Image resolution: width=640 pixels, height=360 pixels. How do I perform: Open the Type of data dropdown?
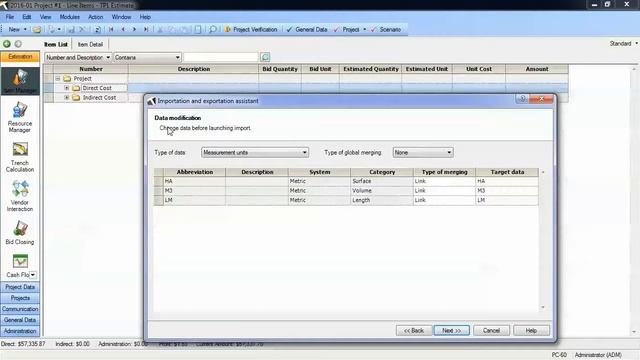point(304,153)
